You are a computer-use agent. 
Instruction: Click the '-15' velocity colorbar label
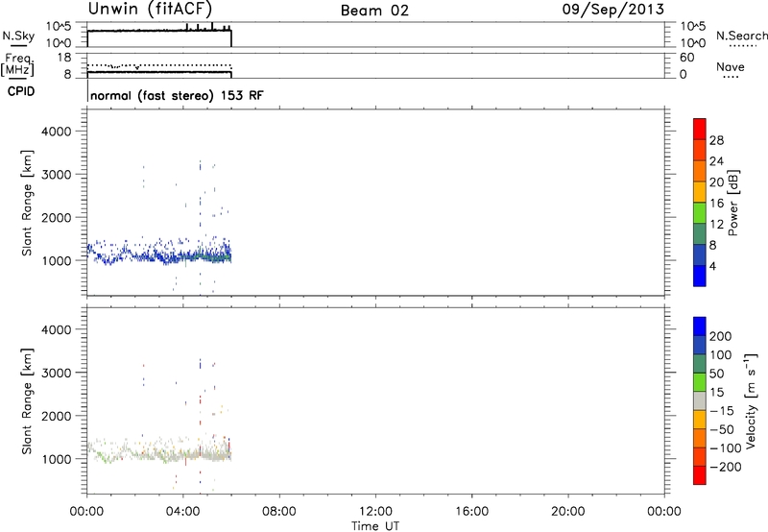[x=721, y=411]
